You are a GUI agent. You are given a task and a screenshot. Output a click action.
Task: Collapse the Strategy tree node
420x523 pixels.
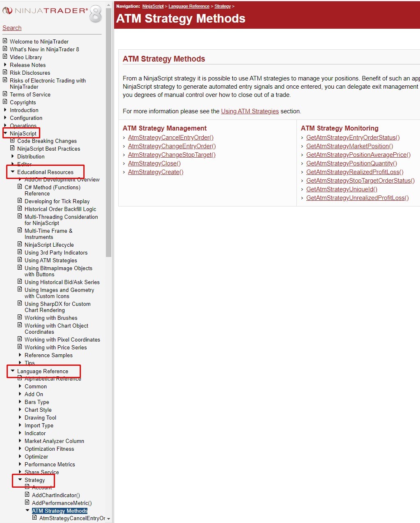[20, 479]
